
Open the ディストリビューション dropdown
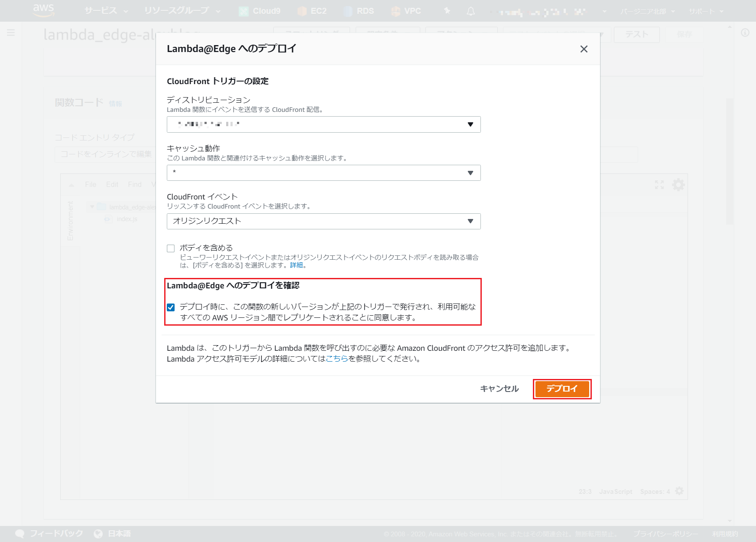pyautogui.click(x=323, y=124)
